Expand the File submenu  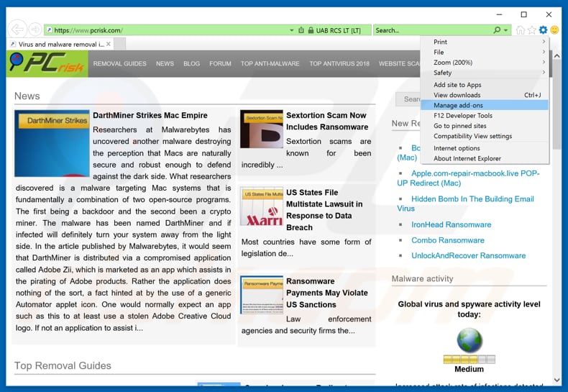tap(485, 53)
